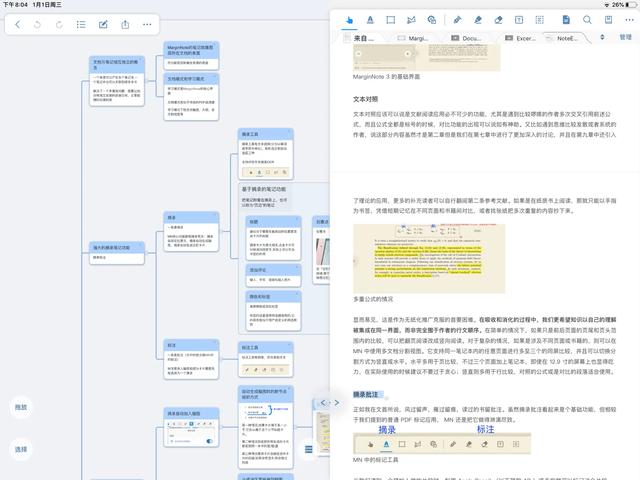Open document toolbar more options

(x=629, y=20)
